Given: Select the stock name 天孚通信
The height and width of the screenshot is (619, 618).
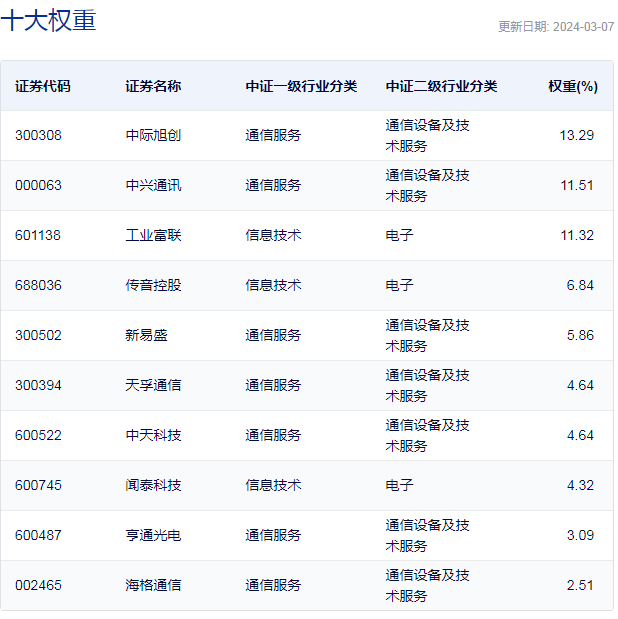Looking at the screenshot, I should pyautogui.click(x=153, y=385).
